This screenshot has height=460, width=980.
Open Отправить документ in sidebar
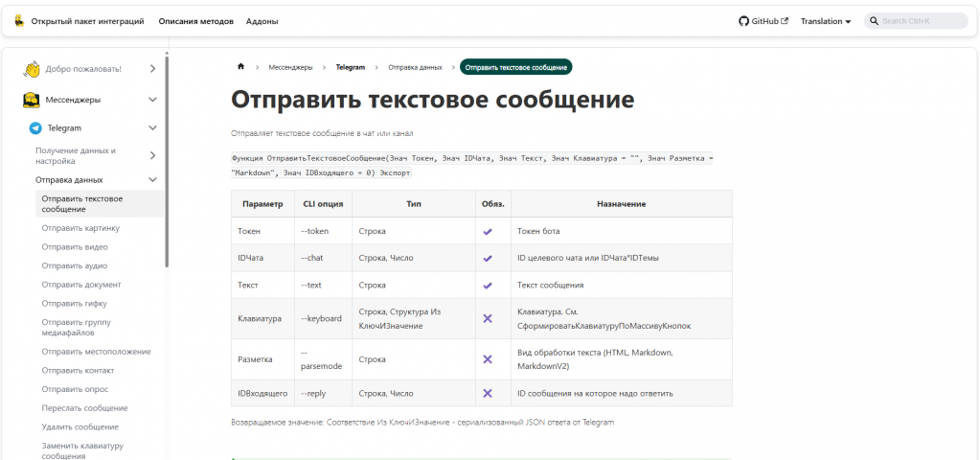click(x=81, y=285)
